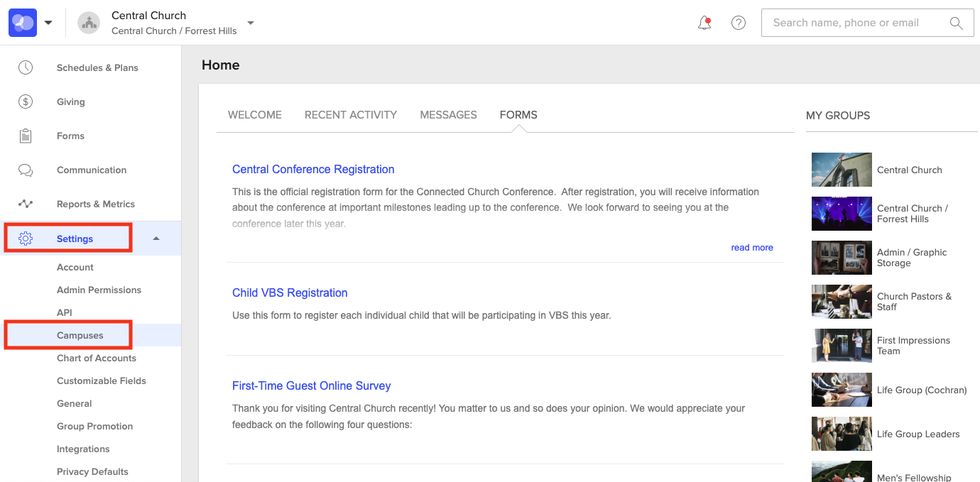This screenshot has height=482, width=980.
Task: Click the search magnifying glass icon
Action: [x=955, y=22]
